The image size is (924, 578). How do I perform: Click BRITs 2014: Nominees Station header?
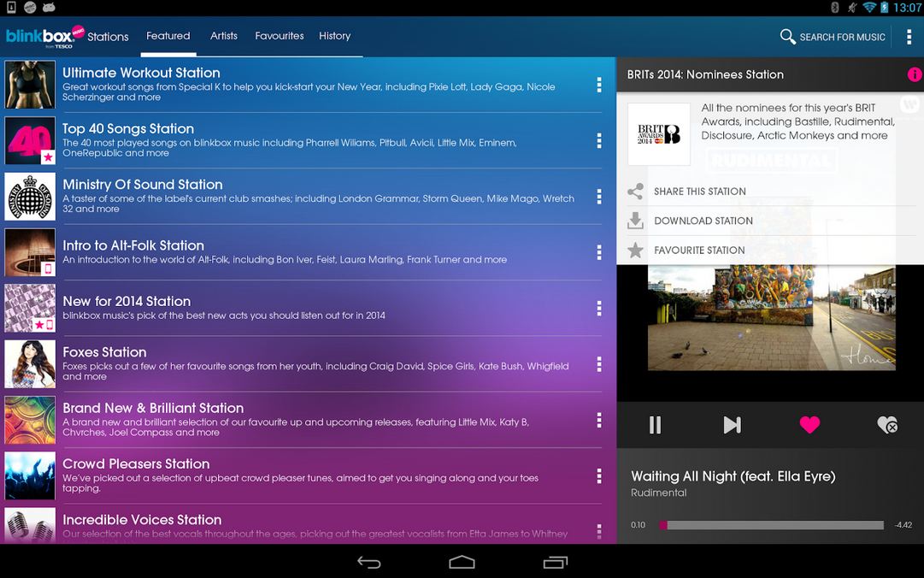[x=705, y=74]
